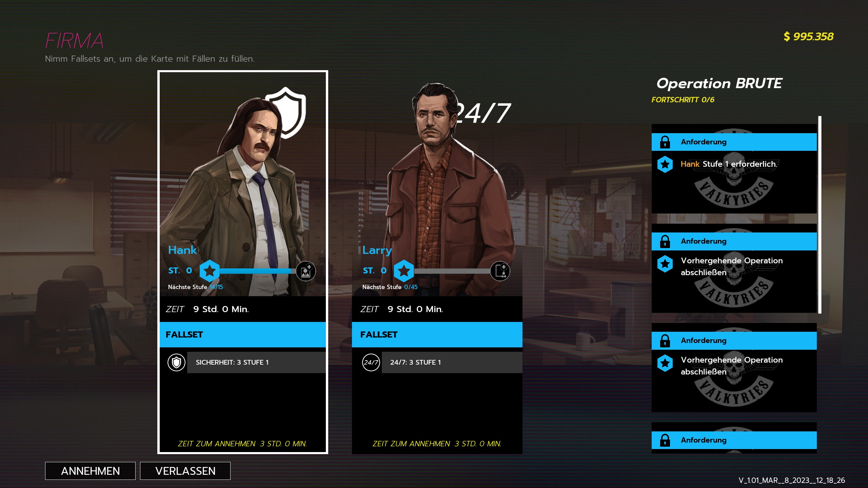Leave the Firma screen via Verlassen
Image resolution: width=868 pixels, height=488 pixels.
[x=185, y=471]
